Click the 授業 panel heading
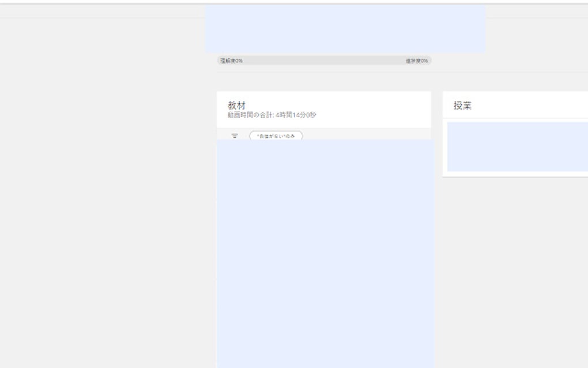This screenshot has height=368, width=588. (462, 106)
